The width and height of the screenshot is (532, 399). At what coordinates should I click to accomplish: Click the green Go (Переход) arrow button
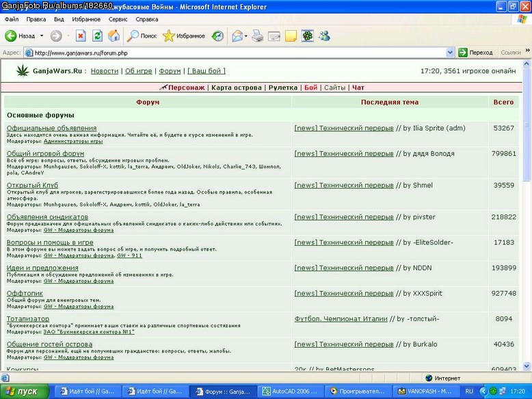475,53
